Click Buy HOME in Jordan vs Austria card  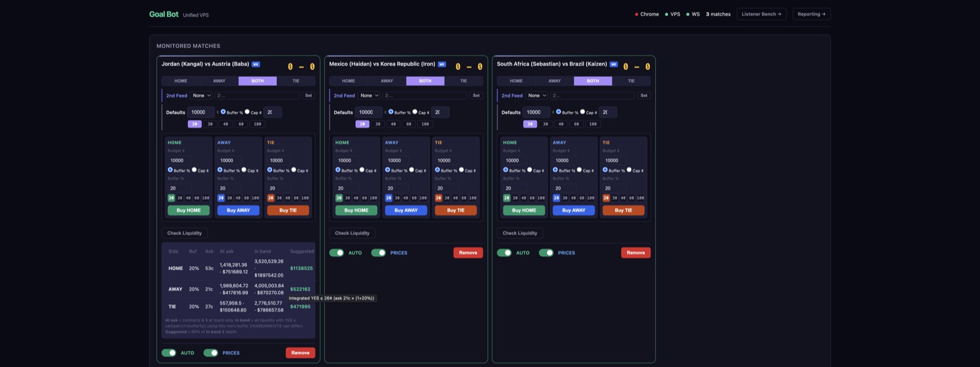(189, 210)
